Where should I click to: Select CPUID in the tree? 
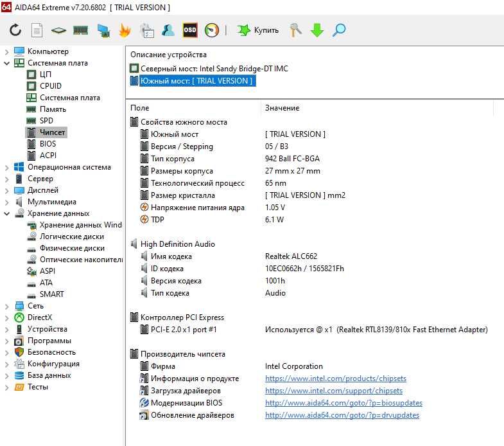tap(51, 86)
